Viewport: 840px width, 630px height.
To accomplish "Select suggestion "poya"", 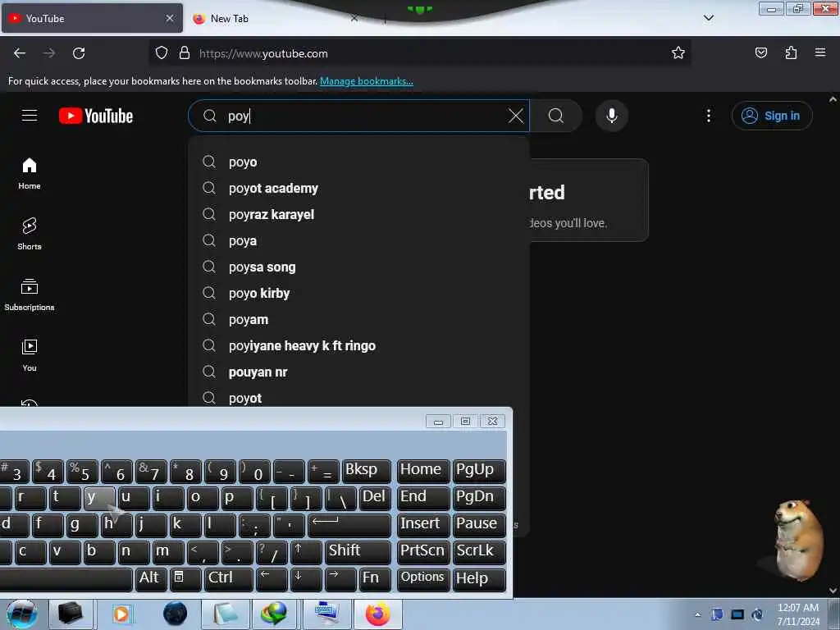I will coord(359,240).
